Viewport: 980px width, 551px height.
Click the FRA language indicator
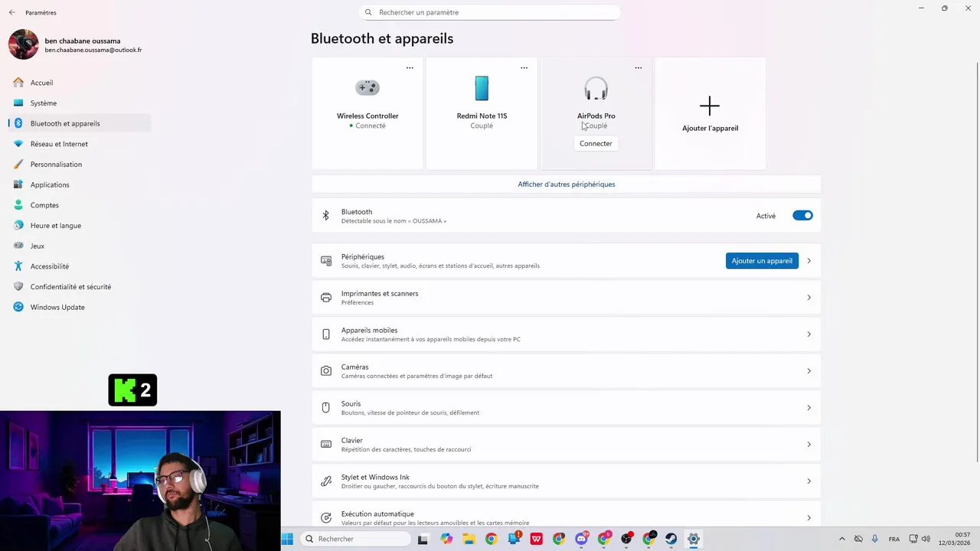pos(894,540)
